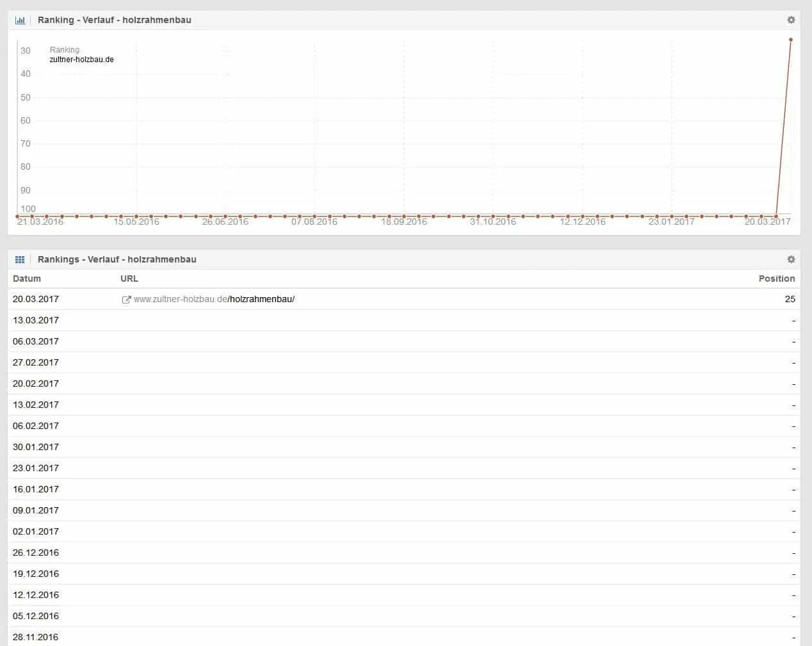Click the first chart data point at 21.03.2016
The width and height of the screenshot is (812, 646).
coord(17,216)
